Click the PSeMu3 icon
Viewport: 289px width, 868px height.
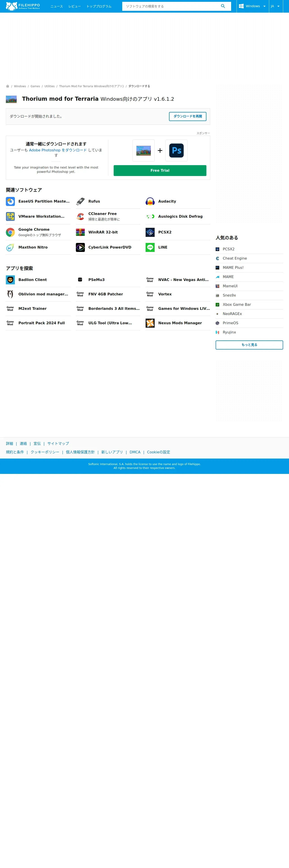80,280
